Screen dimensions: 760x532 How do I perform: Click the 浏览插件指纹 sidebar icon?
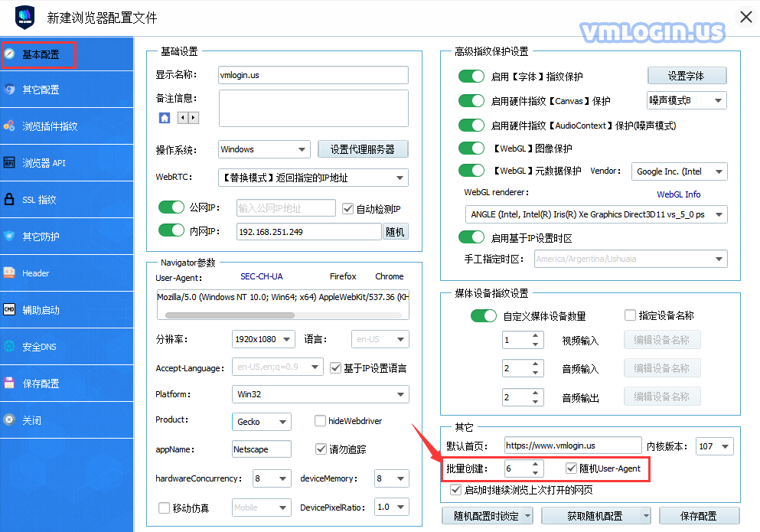click(x=9, y=126)
